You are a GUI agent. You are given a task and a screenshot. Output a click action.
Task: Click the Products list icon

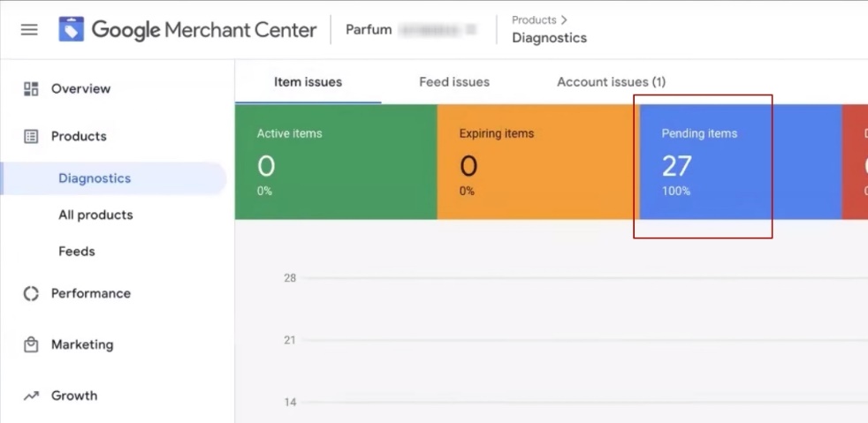tap(31, 136)
